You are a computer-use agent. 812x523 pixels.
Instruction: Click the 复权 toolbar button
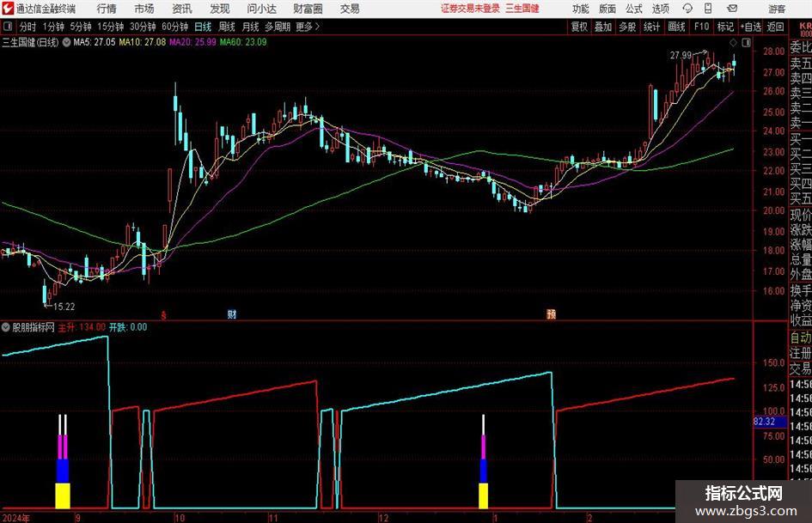tap(579, 27)
